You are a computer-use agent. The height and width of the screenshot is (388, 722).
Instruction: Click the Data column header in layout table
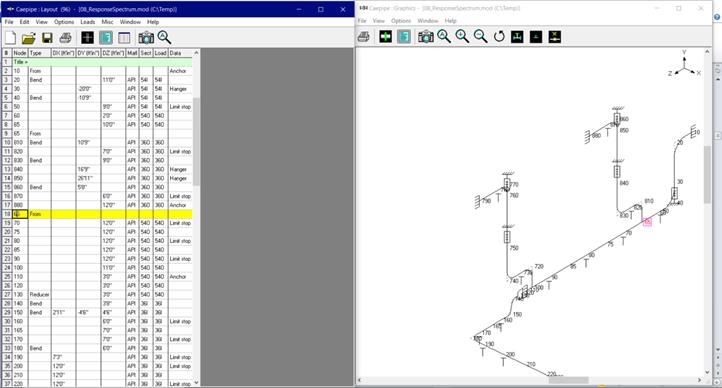coord(180,53)
